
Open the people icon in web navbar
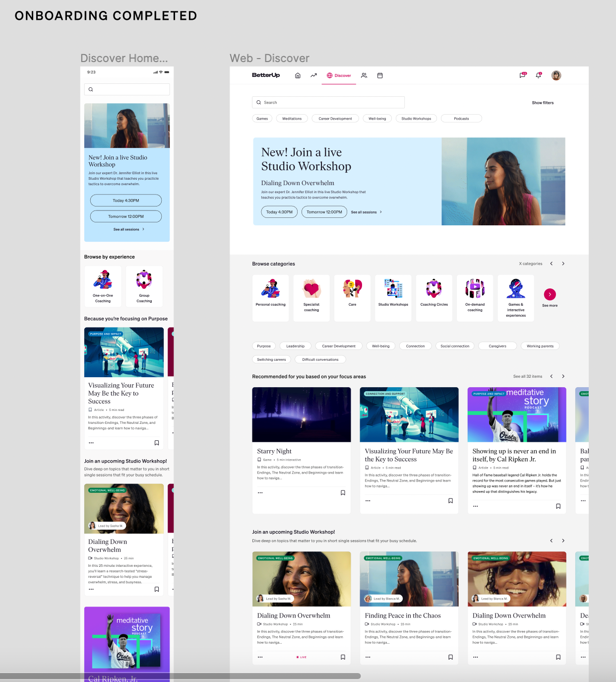(x=364, y=75)
